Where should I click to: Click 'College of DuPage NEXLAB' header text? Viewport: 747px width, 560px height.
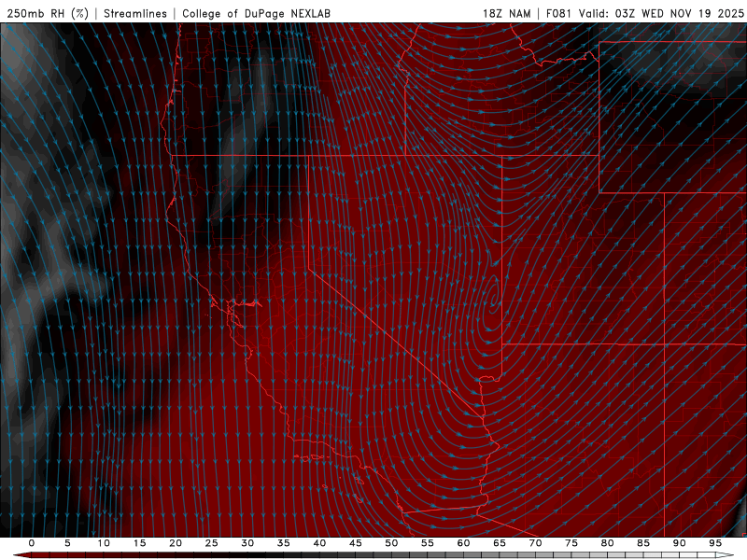pos(256,14)
